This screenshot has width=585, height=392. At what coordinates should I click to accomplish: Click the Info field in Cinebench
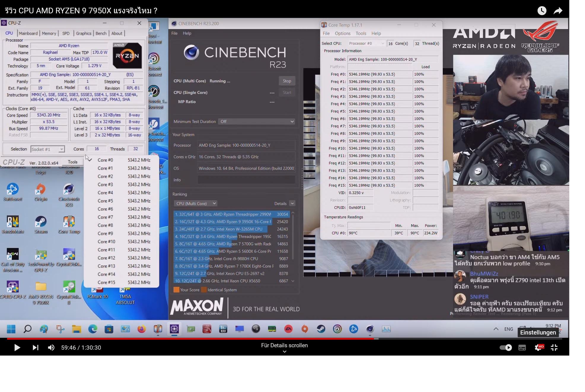246,180
